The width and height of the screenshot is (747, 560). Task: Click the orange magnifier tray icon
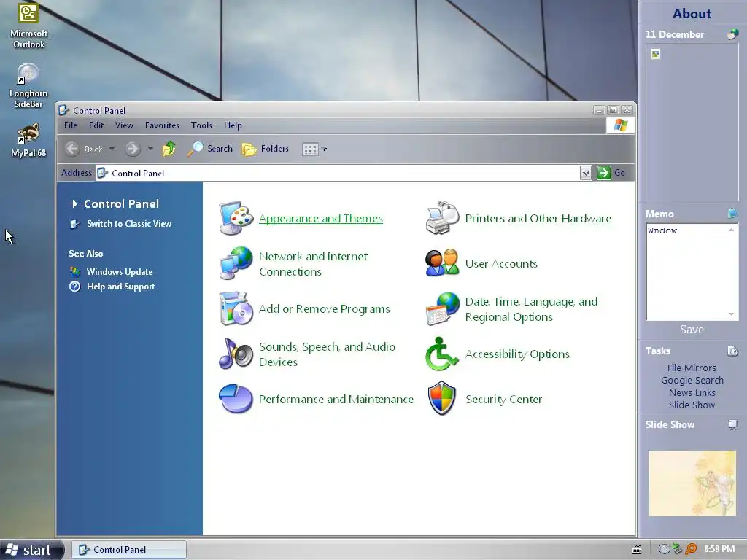coord(690,549)
